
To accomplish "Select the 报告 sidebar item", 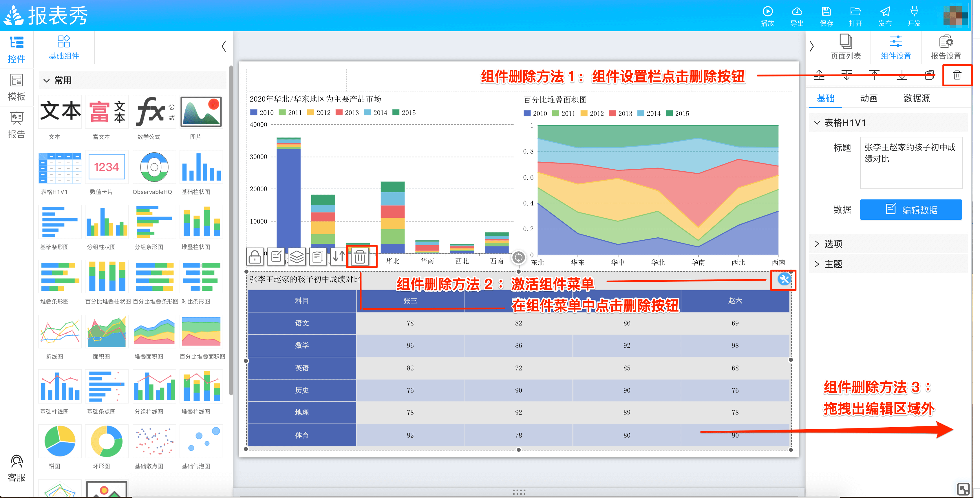I will 16,125.
